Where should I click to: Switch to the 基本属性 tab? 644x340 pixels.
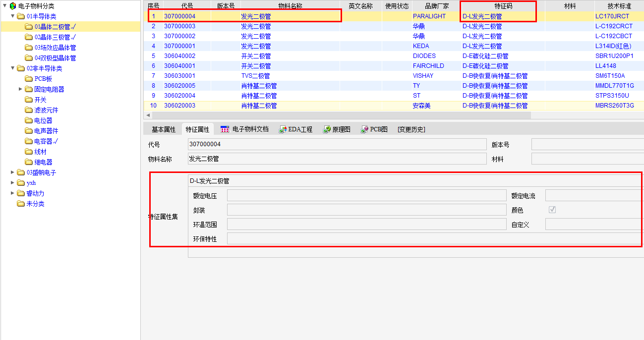163,129
